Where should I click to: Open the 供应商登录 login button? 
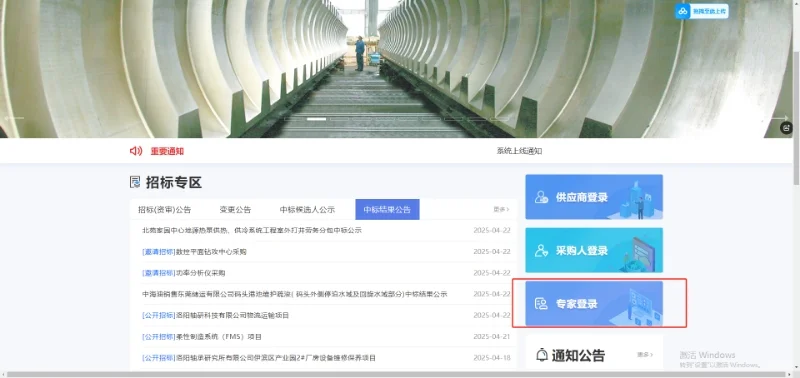594,197
